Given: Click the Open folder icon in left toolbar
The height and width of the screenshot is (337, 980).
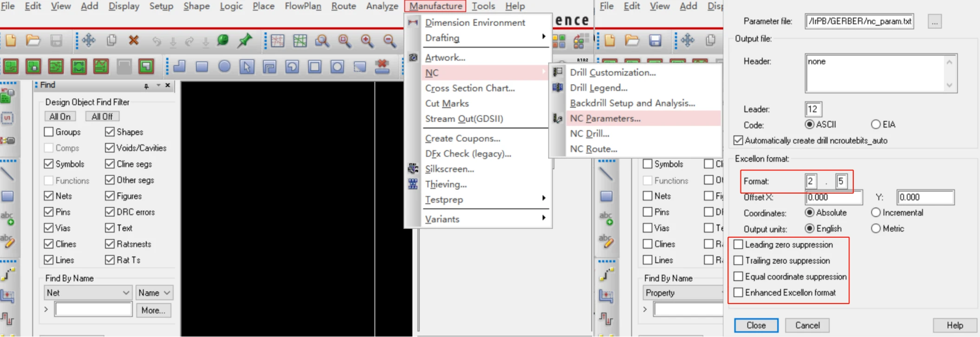Looking at the screenshot, I should (33, 41).
